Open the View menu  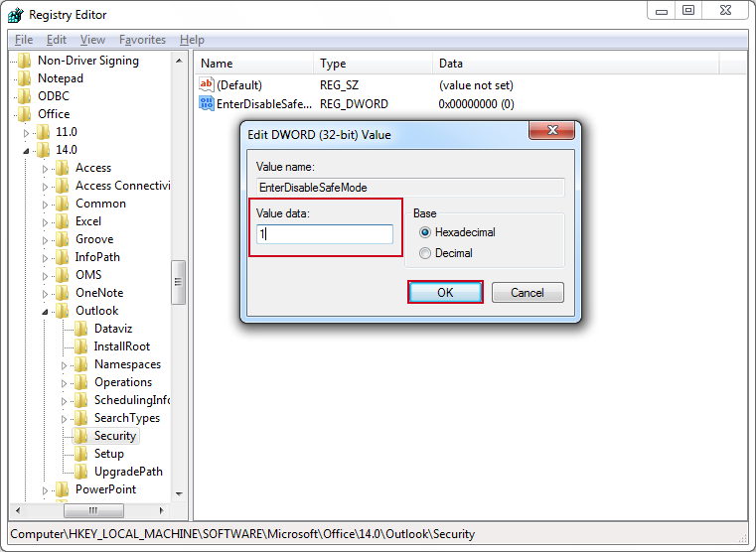tap(92, 40)
